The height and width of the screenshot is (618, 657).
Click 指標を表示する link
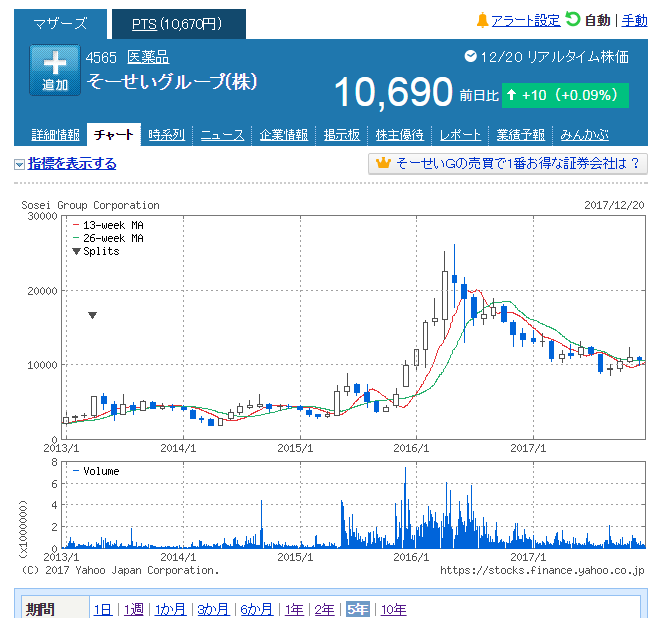(x=72, y=163)
